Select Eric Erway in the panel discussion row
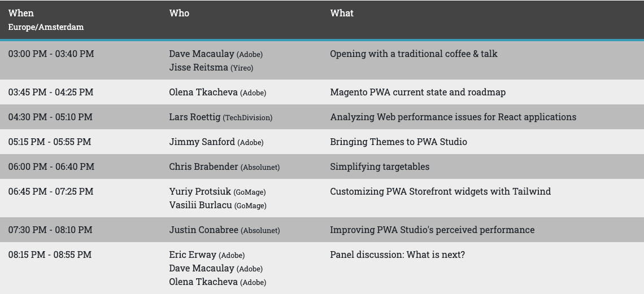Screen dimensions: 644x294 [x=193, y=254]
